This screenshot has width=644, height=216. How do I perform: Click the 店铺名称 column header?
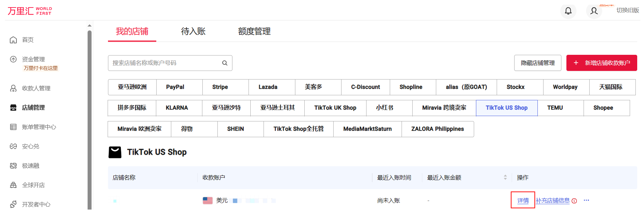(124, 178)
